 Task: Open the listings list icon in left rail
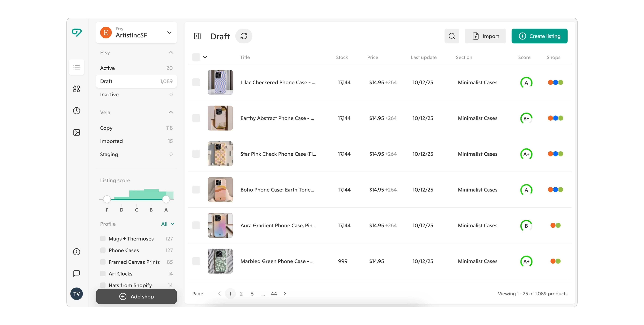(x=76, y=67)
